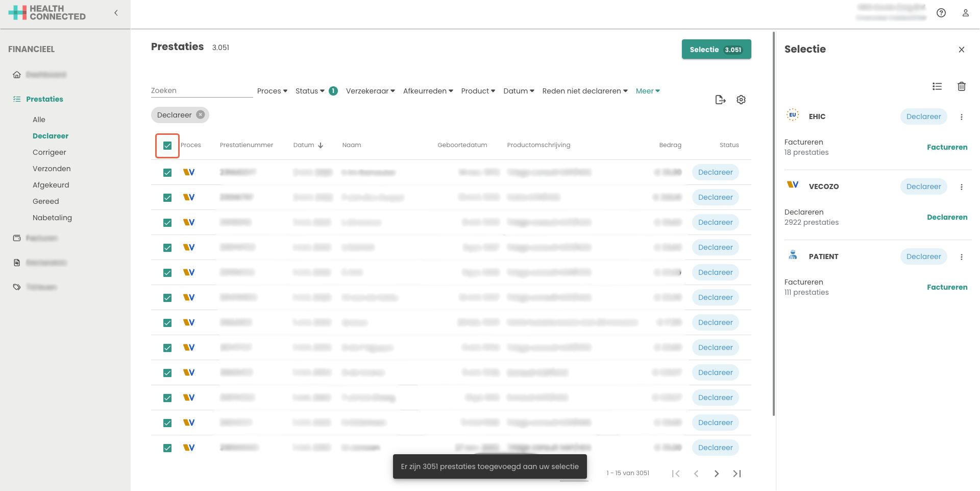Expand the Verzekeraar filter dropdown
980x491 pixels.
coord(370,91)
